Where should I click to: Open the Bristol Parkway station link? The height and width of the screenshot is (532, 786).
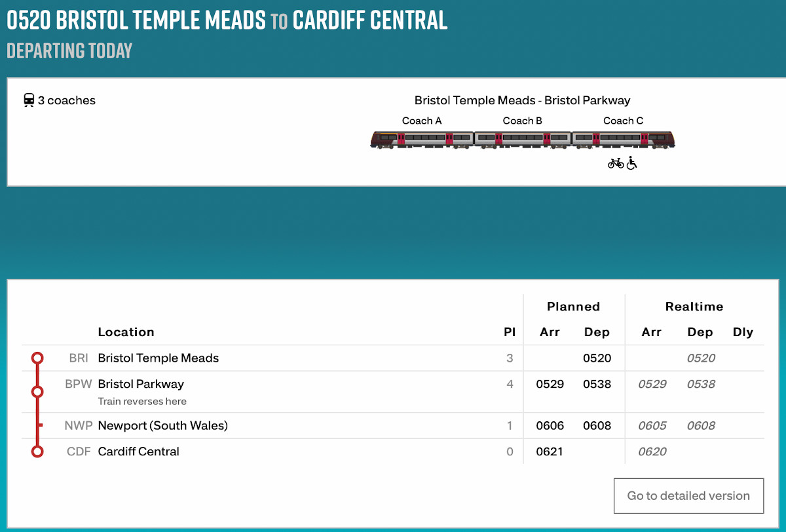pos(141,384)
